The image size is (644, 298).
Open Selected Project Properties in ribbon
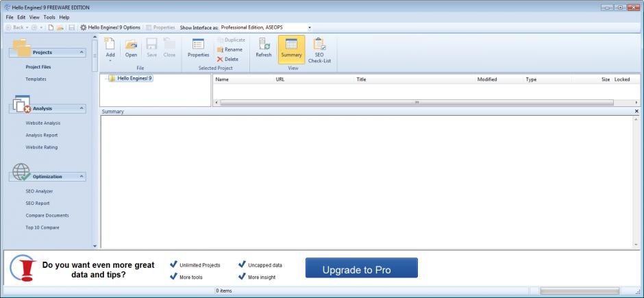(199, 48)
